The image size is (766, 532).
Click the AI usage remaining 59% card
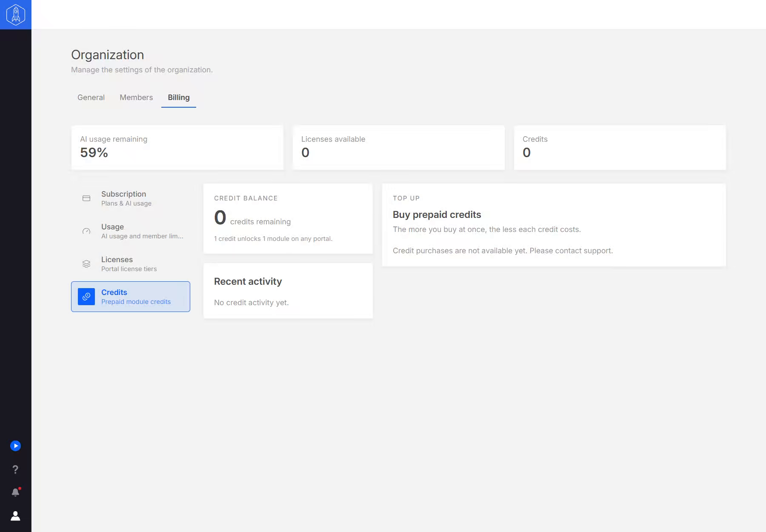(x=177, y=147)
